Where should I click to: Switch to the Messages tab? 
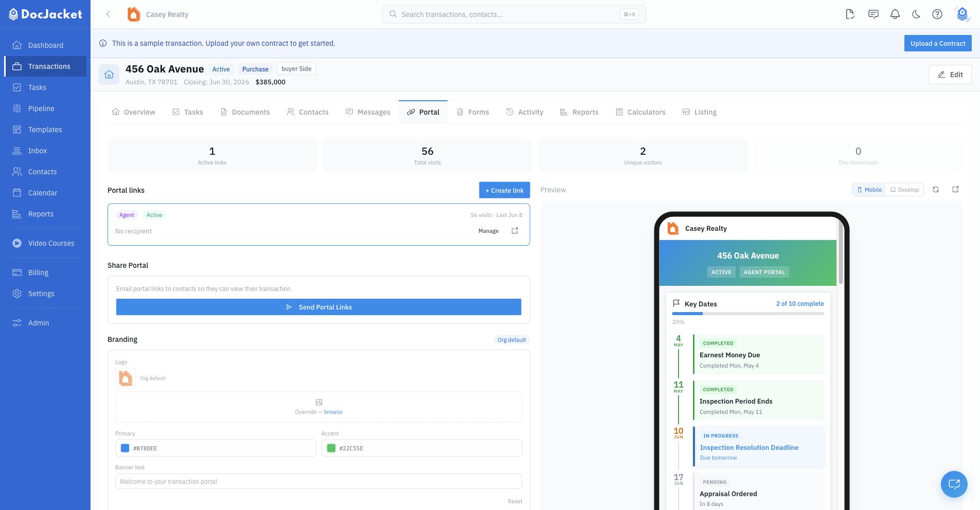[x=368, y=112]
